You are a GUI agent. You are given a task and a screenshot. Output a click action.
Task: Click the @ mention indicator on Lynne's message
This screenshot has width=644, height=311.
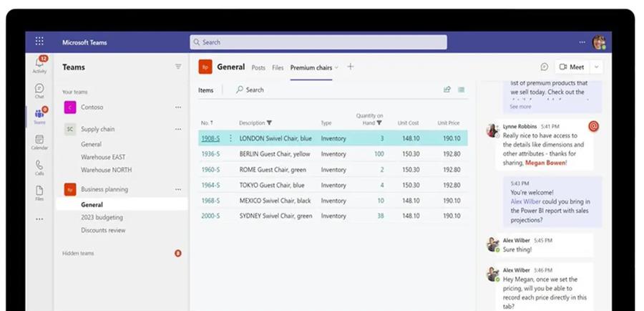[x=593, y=126]
